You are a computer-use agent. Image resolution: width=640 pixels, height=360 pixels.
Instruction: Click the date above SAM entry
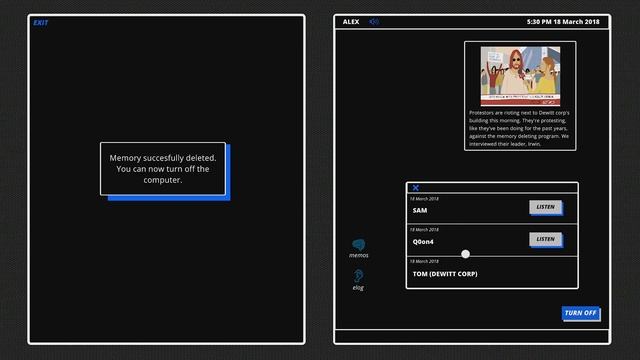point(424,199)
